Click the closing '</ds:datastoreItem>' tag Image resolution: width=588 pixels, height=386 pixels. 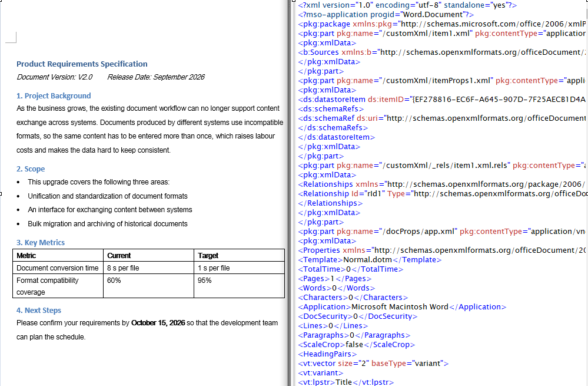point(336,137)
